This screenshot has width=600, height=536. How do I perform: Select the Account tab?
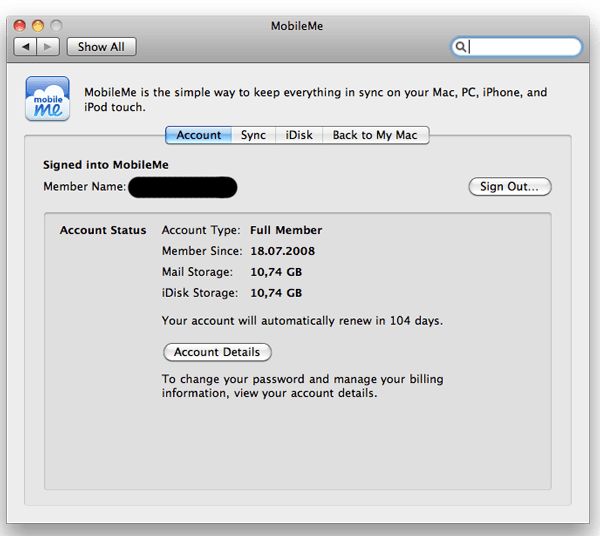199,135
